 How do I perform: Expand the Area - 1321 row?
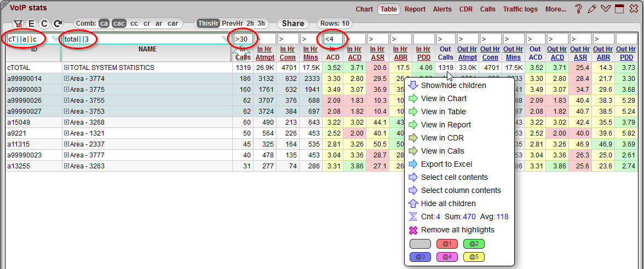point(67,133)
